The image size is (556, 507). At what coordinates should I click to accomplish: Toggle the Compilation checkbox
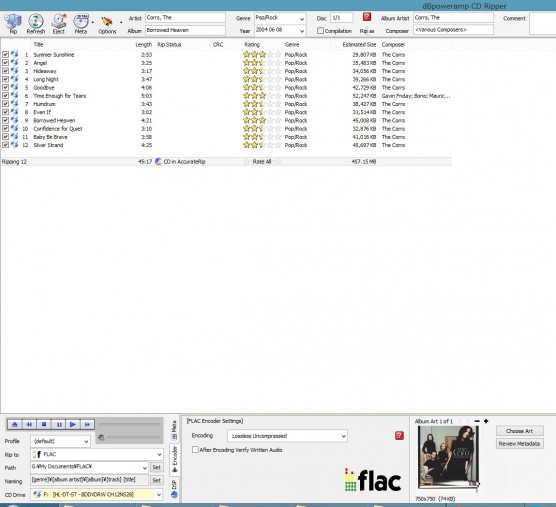tap(320, 31)
